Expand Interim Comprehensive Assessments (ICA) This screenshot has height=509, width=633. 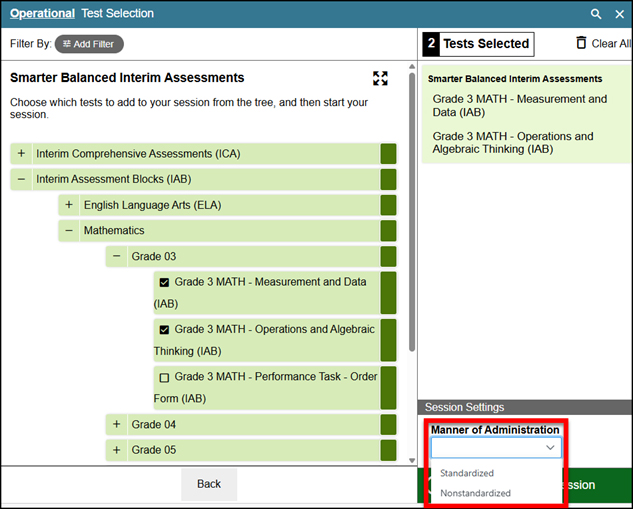[x=21, y=154]
